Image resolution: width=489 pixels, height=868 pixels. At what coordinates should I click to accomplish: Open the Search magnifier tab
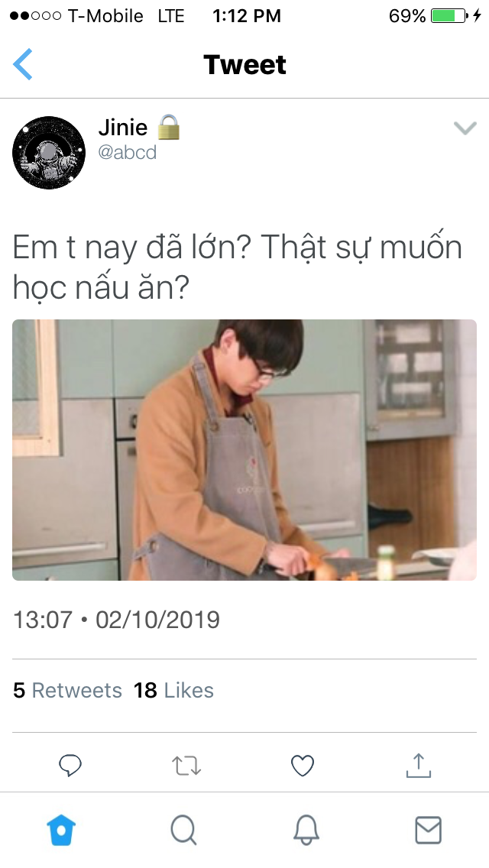(184, 831)
